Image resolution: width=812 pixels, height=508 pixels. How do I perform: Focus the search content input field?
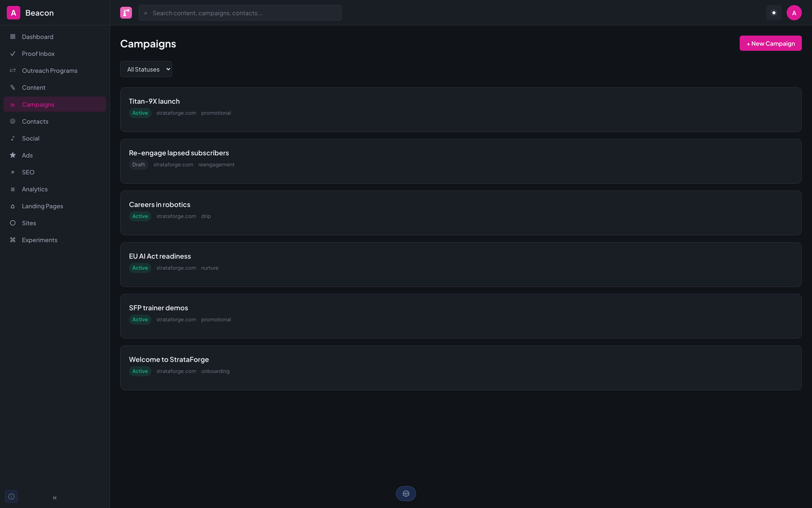click(240, 13)
